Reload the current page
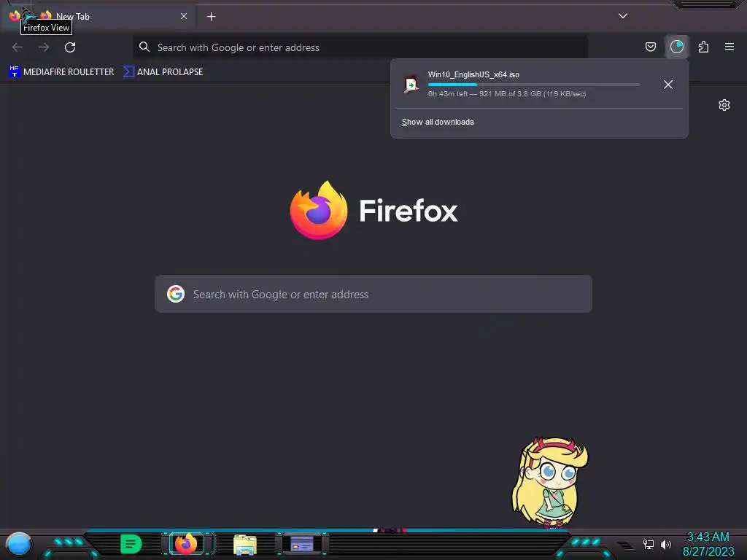Screen dimensions: 747x560 click(x=70, y=47)
